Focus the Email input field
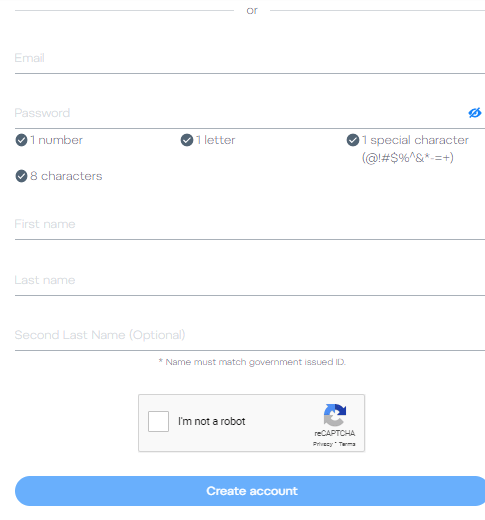 point(250,58)
